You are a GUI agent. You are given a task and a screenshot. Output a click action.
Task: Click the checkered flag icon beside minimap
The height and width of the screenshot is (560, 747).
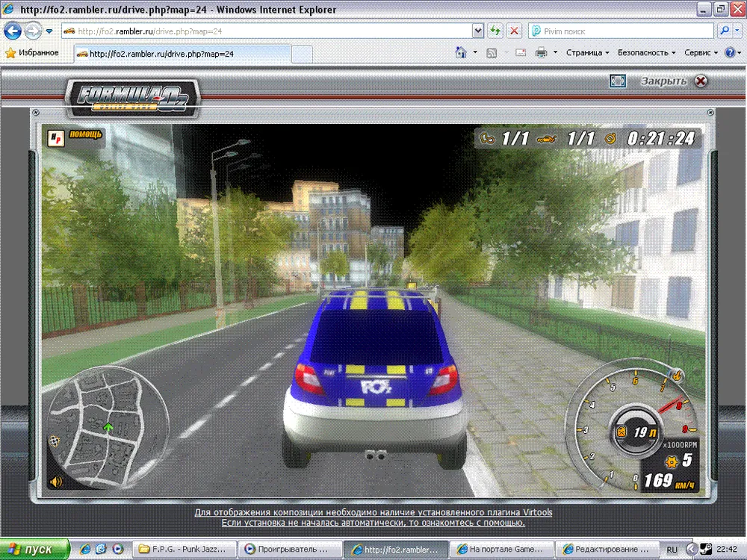pos(54,441)
